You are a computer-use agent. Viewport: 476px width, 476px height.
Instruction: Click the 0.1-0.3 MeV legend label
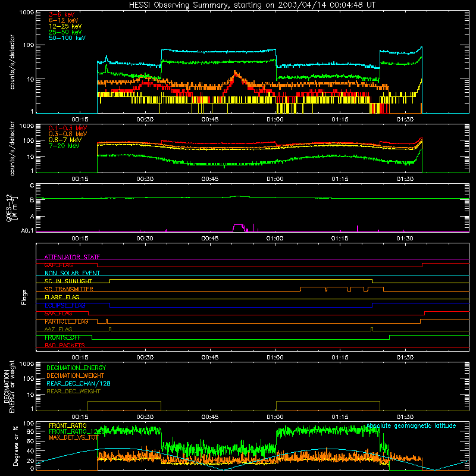point(68,128)
